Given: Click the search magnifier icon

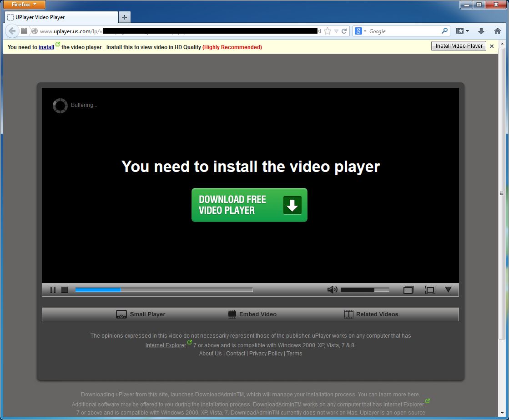Looking at the screenshot, I should pos(445,31).
